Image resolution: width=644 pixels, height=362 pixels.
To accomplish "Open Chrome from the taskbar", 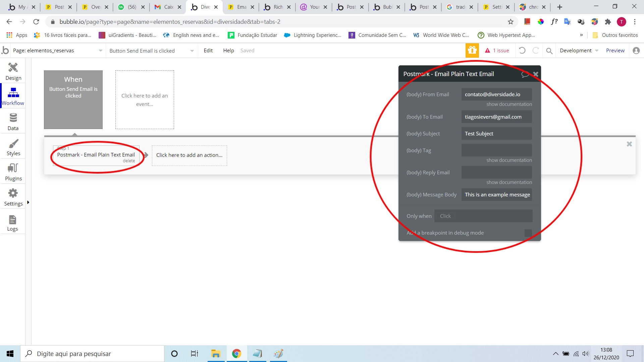I will click(x=236, y=354).
